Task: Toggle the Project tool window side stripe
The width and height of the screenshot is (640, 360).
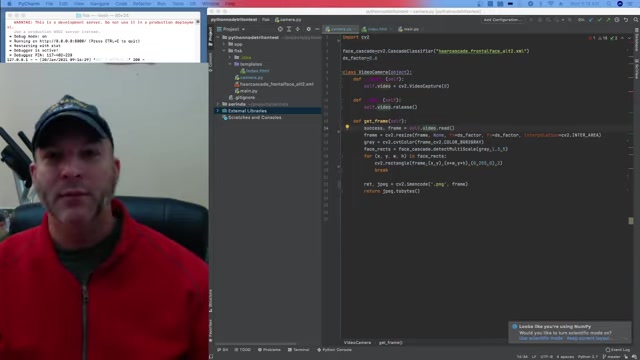Action: (x=211, y=37)
